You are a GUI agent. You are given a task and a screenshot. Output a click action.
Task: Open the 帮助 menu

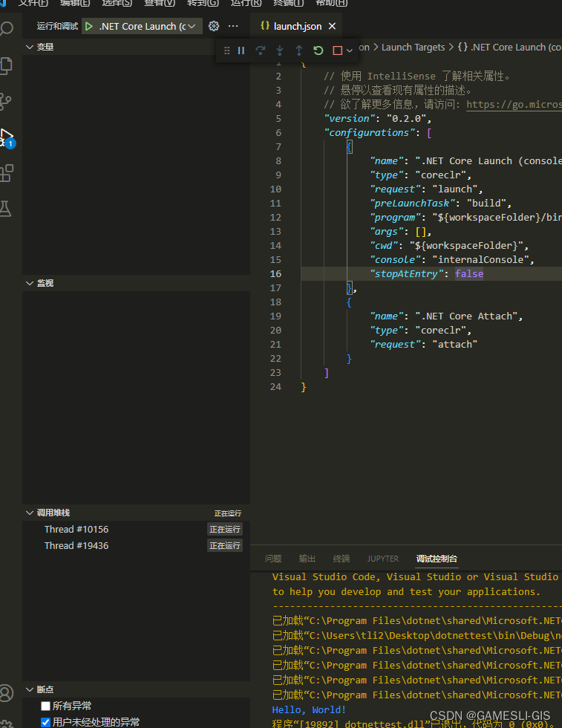[x=331, y=3]
